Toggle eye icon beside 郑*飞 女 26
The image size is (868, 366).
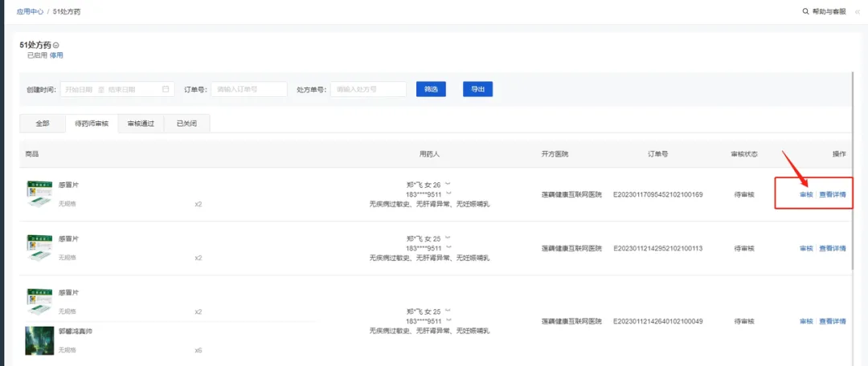(448, 184)
